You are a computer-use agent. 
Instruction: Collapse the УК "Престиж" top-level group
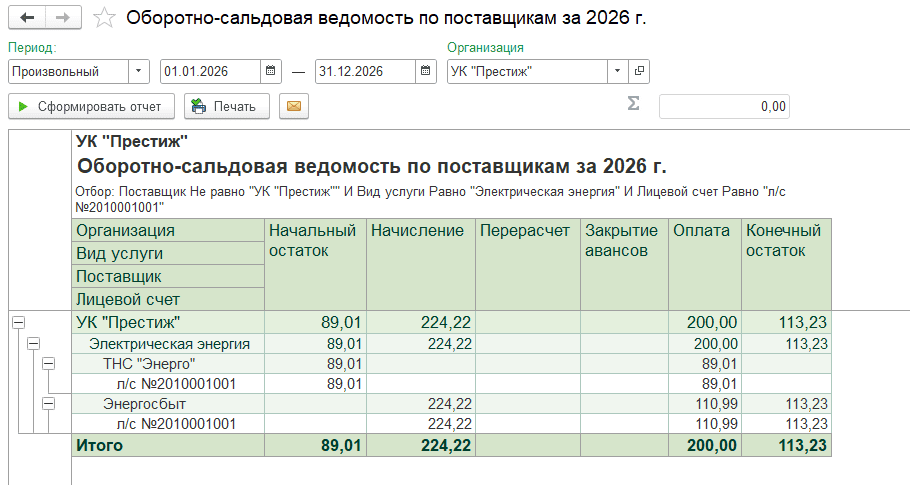pos(17,322)
